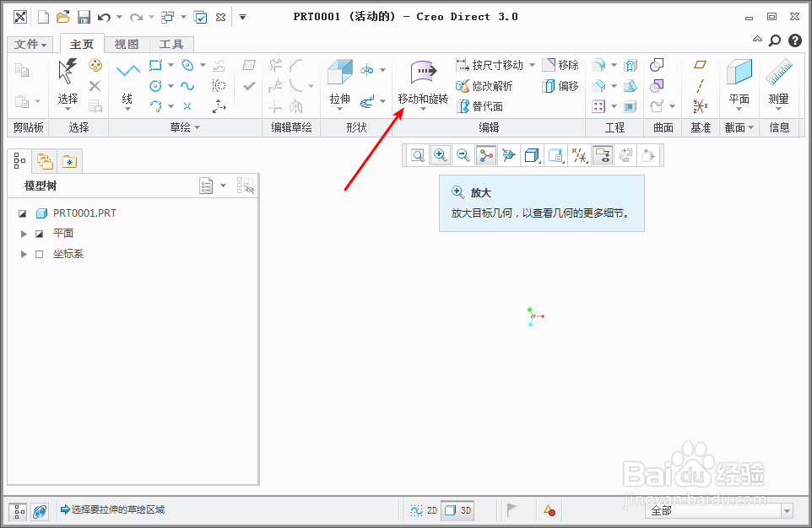Open the rectangle sketch tool dropdown arrow
The image size is (812, 528).
pos(171,65)
